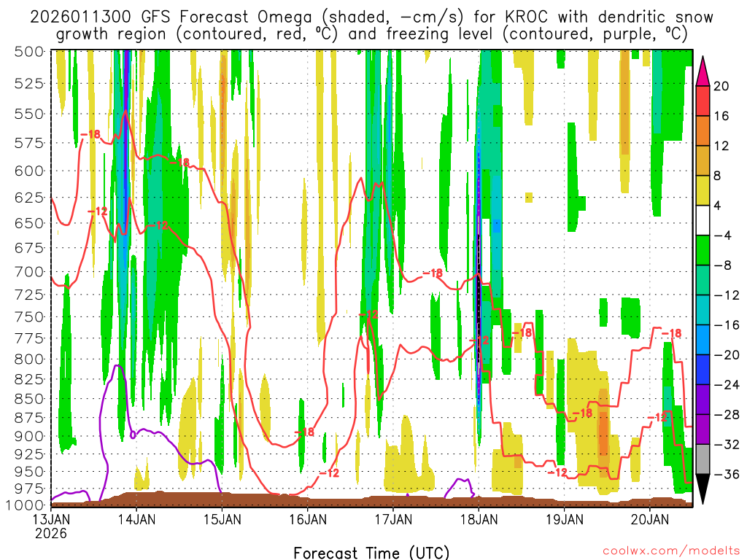The width and height of the screenshot is (747, 560).
Task: Select the gray -32 to -36 colorbar segment
Action: pyautogui.click(x=703, y=459)
